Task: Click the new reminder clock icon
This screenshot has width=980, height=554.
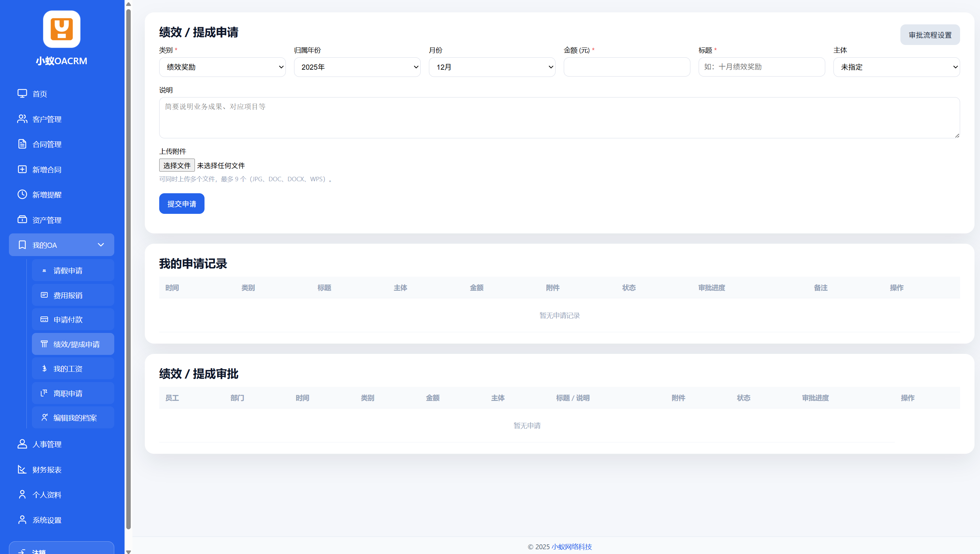Action: tap(22, 194)
